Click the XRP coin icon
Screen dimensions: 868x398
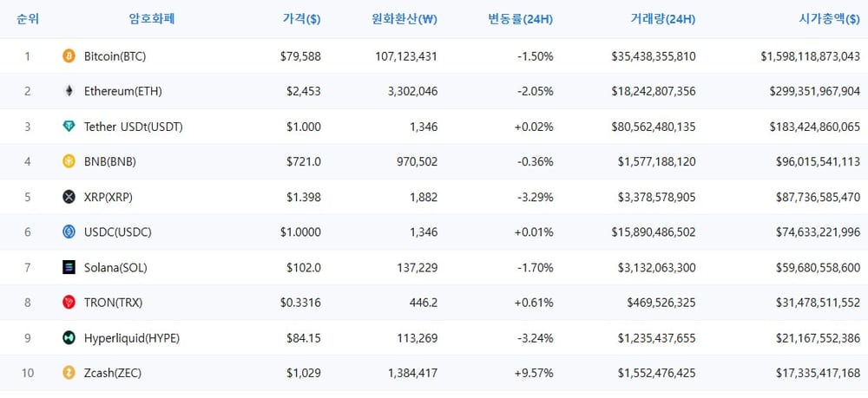click(x=69, y=197)
